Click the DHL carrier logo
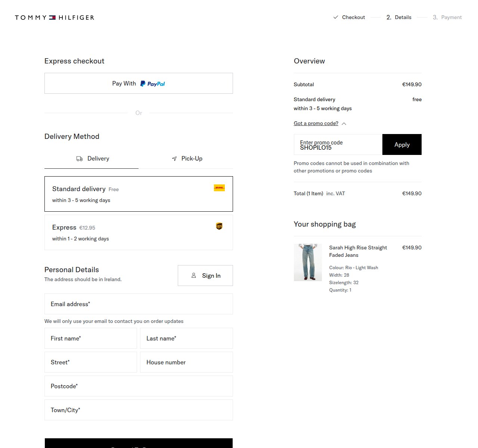 219,188
